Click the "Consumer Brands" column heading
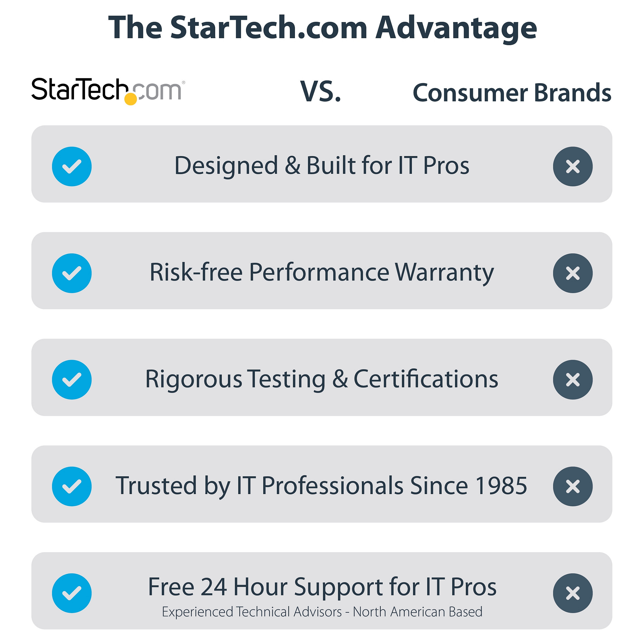The width and height of the screenshot is (644, 644). [512, 93]
